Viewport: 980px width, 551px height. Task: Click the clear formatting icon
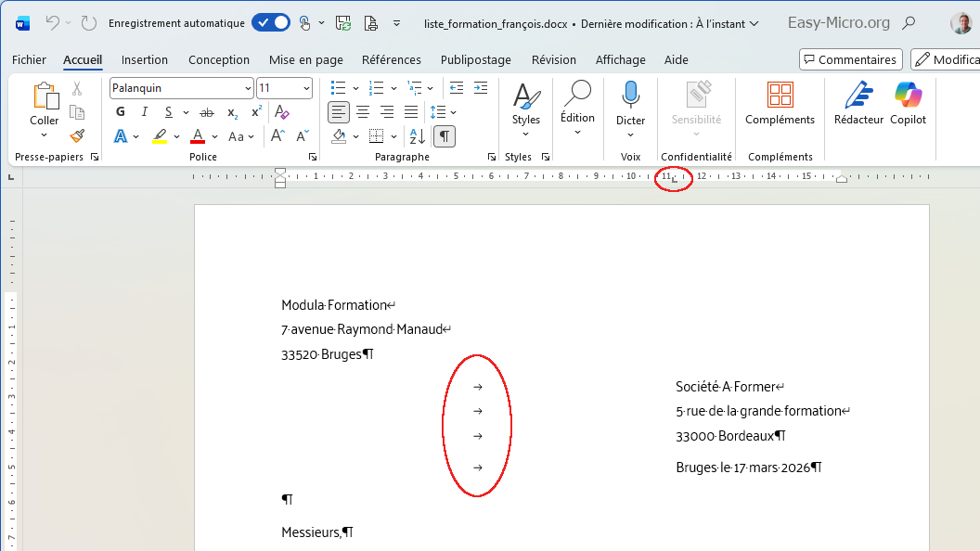(x=282, y=112)
